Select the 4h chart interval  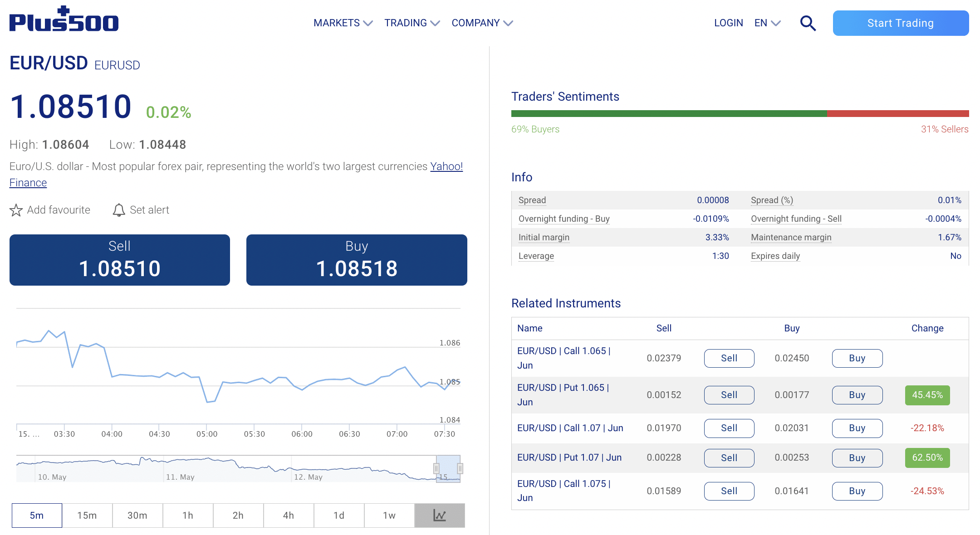pos(289,516)
